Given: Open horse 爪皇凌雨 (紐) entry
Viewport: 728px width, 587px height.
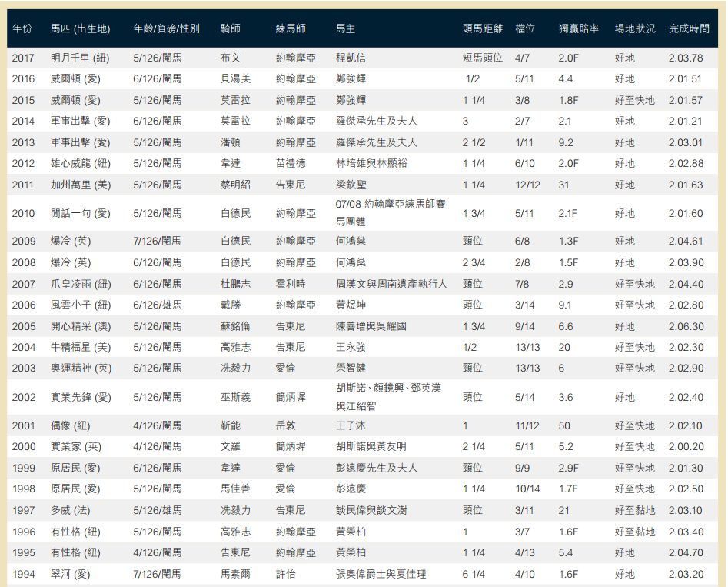Looking at the screenshot, I should tap(81, 284).
